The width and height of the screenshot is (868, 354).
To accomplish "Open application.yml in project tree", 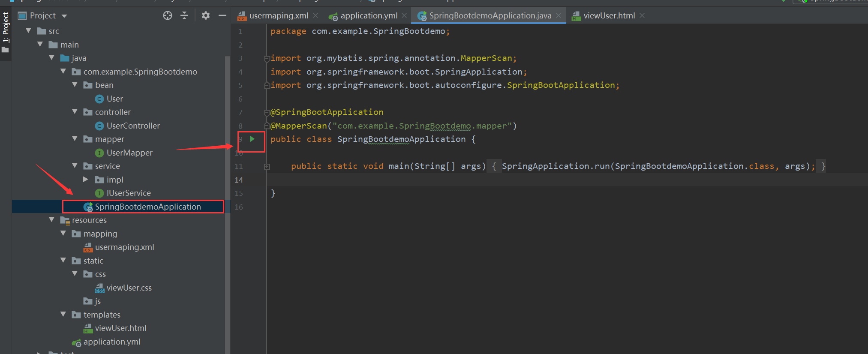I will [112, 342].
